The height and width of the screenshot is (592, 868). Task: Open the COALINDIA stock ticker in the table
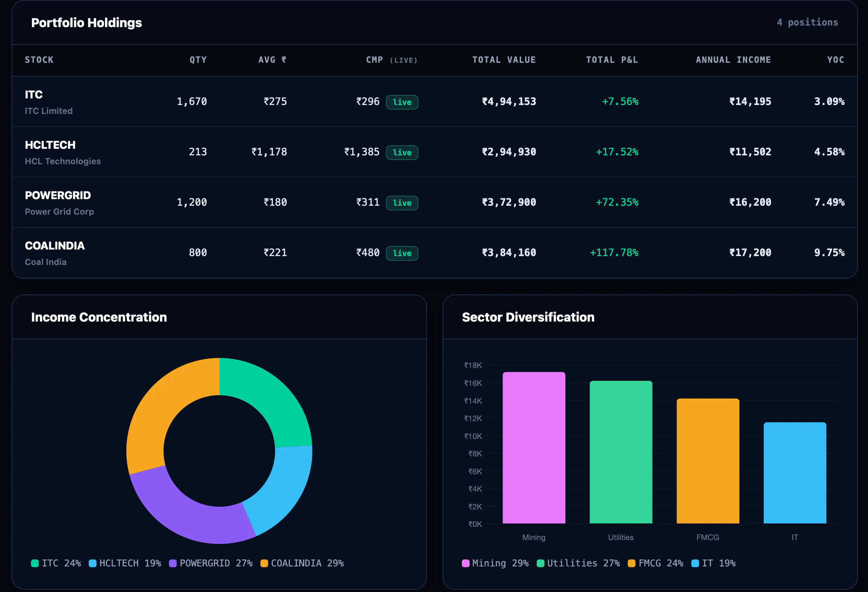click(55, 246)
